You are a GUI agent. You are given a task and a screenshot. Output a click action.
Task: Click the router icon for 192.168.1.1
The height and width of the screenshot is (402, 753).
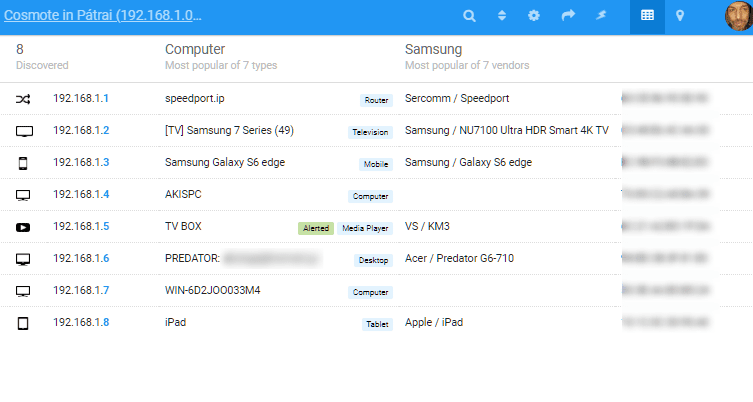[x=23, y=99]
